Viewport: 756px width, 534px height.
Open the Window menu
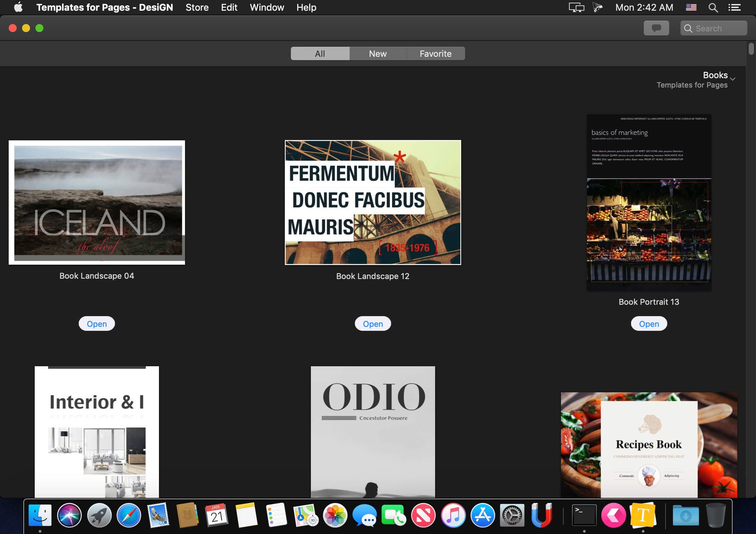click(x=267, y=7)
